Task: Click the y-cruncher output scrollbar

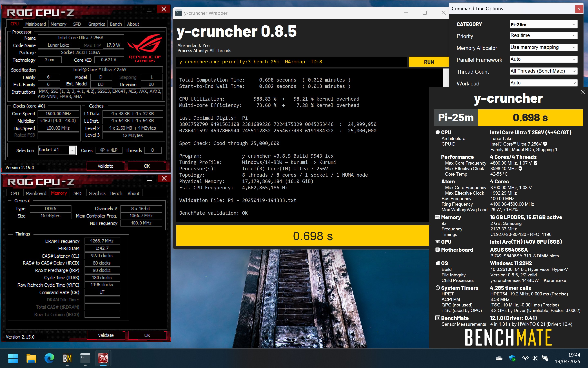Action: click(446, 78)
